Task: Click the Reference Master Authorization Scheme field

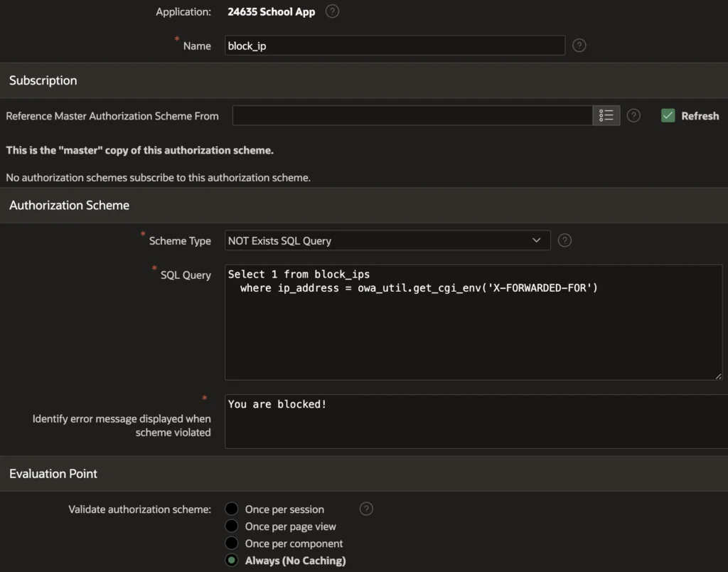Action: (x=412, y=116)
